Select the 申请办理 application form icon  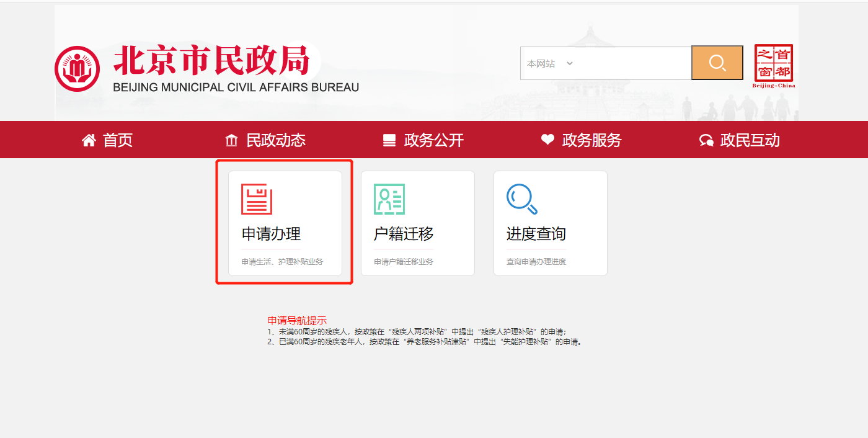[256, 199]
